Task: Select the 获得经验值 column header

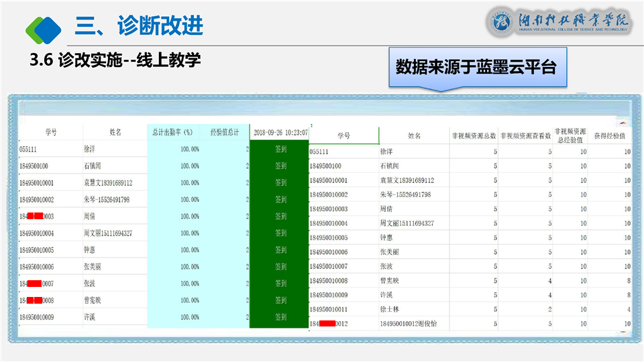Action: point(609,135)
